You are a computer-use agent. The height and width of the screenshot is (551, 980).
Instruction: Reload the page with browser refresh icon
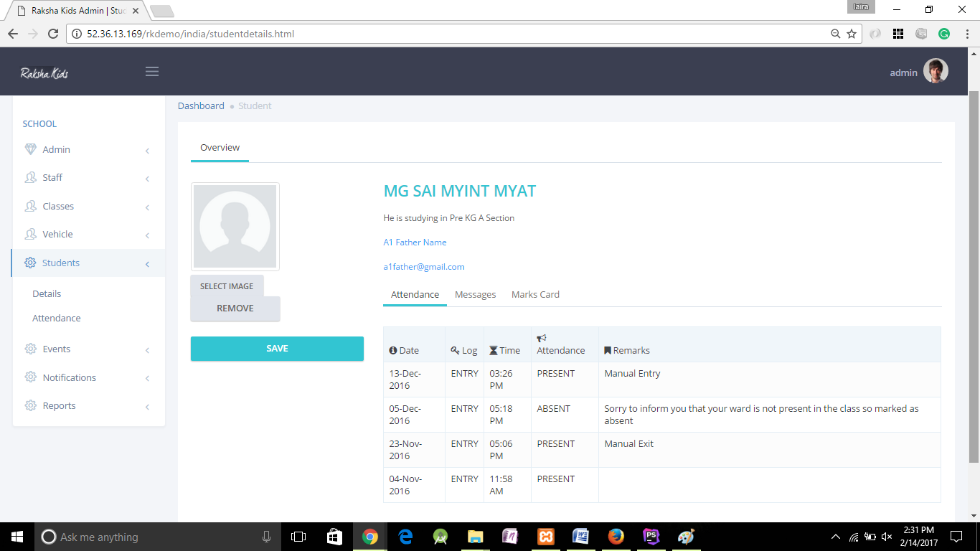pyautogui.click(x=52, y=34)
